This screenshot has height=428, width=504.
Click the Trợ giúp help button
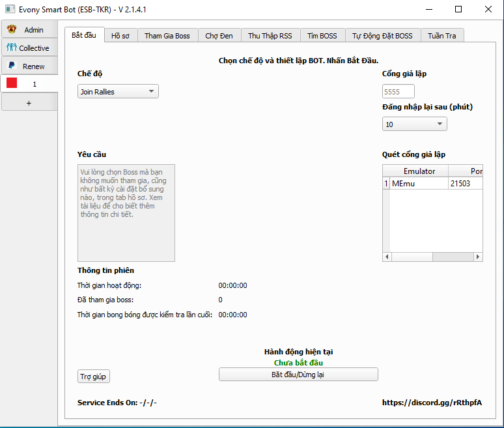click(x=94, y=377)
